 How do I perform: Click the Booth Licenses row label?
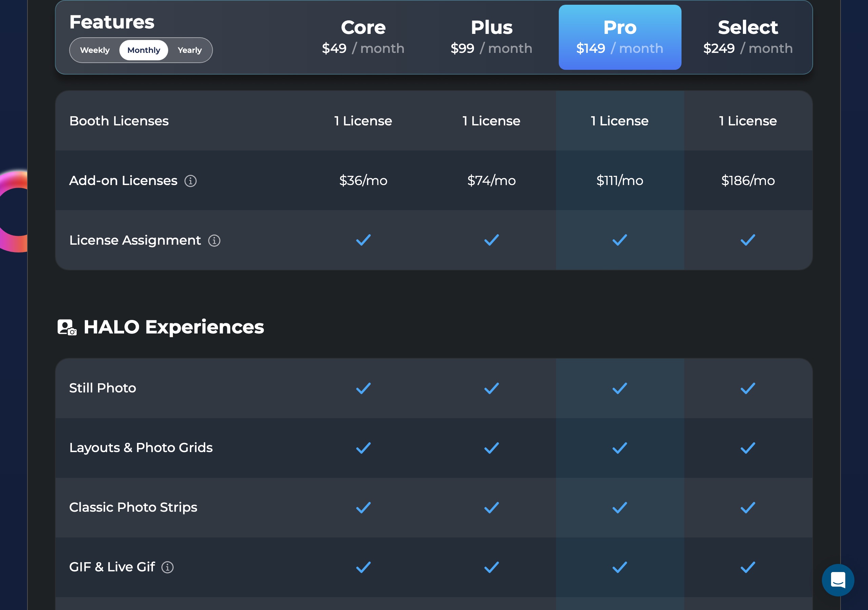pyautogui.click(x=119, y=121)
